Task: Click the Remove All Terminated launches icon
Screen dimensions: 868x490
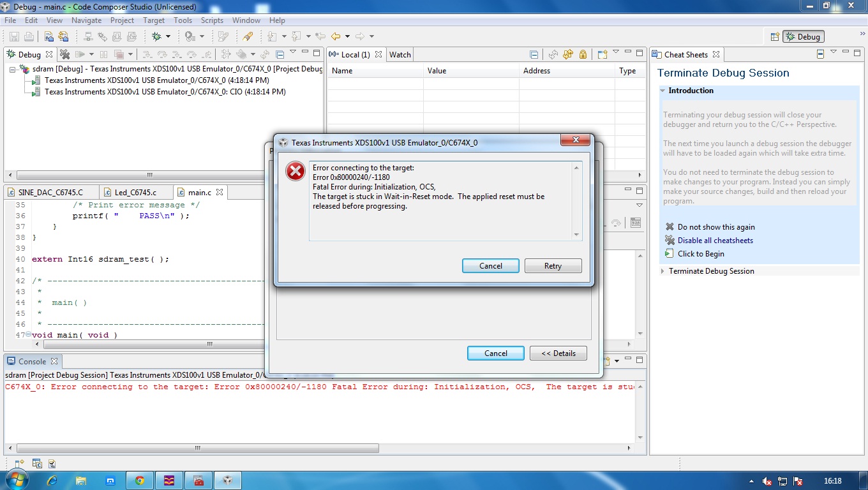Action: point(66,55)
